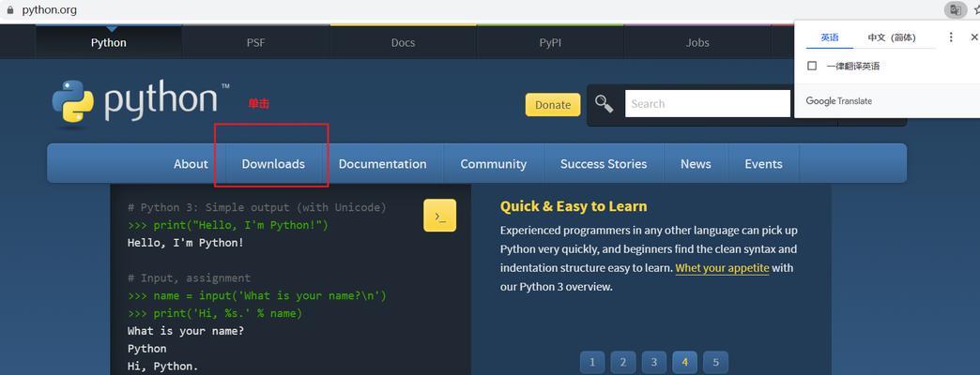Open the Jobs top-bar tab

coord(697,42)
